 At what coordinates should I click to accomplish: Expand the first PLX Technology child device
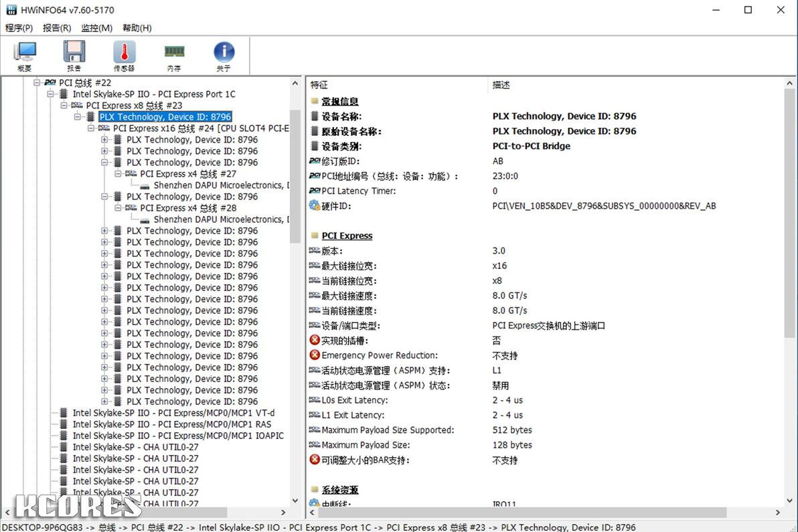[104, 139]
